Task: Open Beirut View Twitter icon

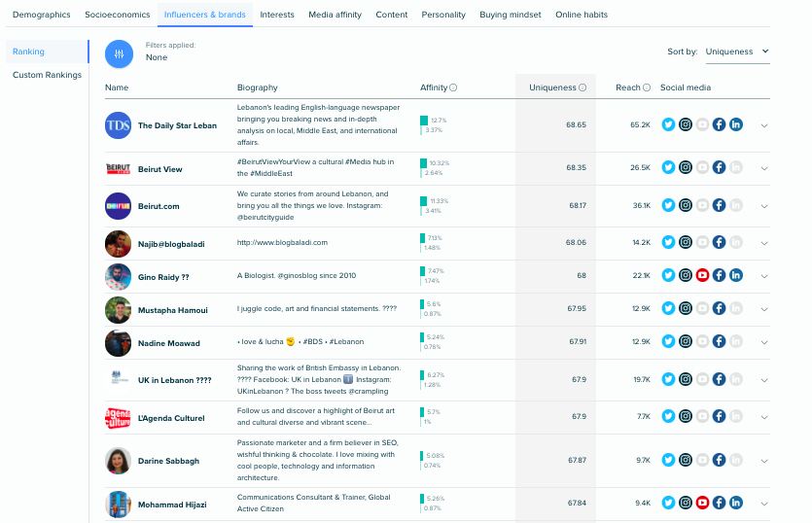Action: click(668, 167)
